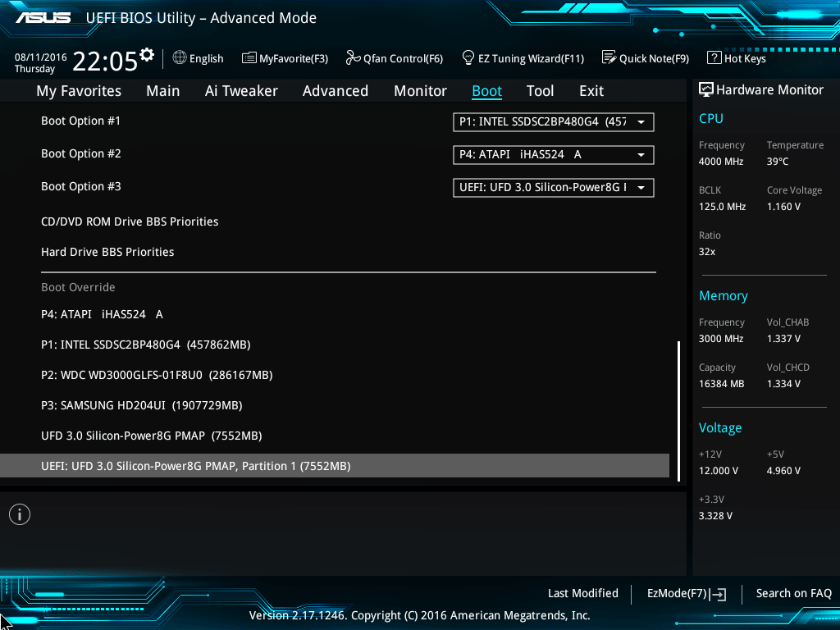Viewport: 840px width, 630px height.
Task: Switch to EzMode(F7)
Action: [677, 593]
